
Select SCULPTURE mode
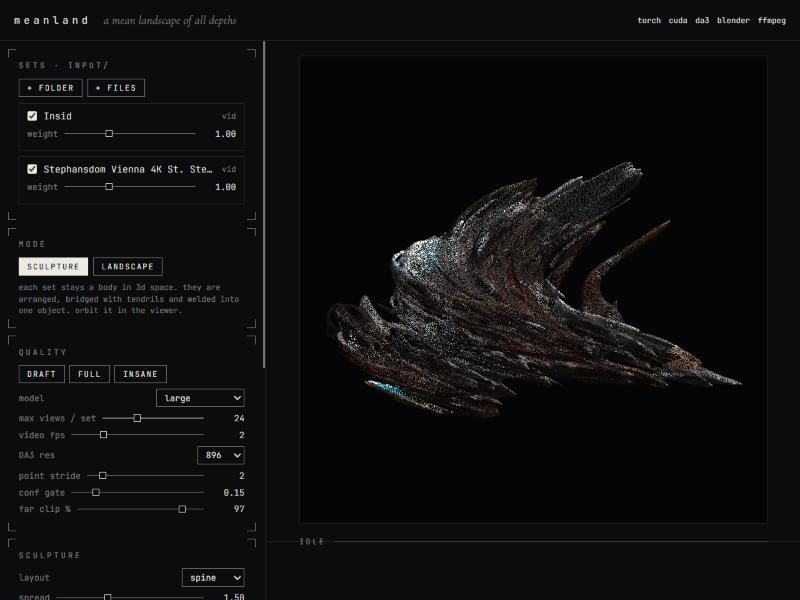53,266
